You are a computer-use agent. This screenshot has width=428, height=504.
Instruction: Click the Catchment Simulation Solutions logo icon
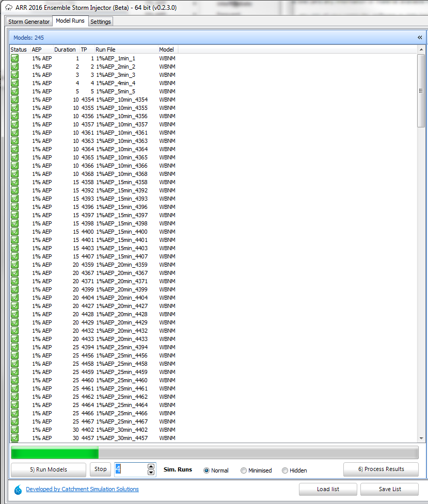(18, 489)
